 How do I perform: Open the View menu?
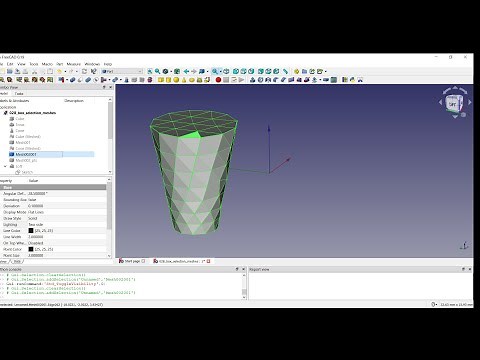(x=21, y=64)
